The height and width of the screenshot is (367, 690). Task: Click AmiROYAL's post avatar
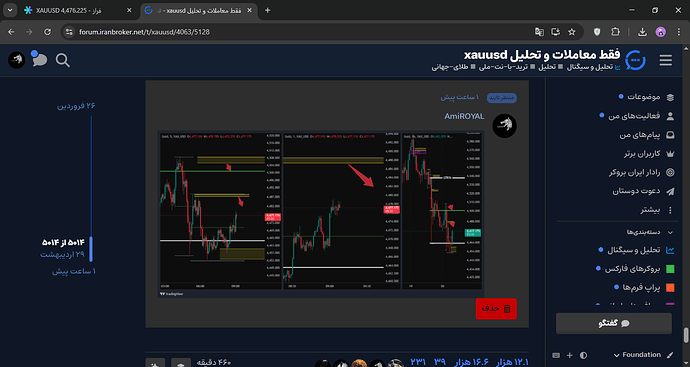pos(504,126)
